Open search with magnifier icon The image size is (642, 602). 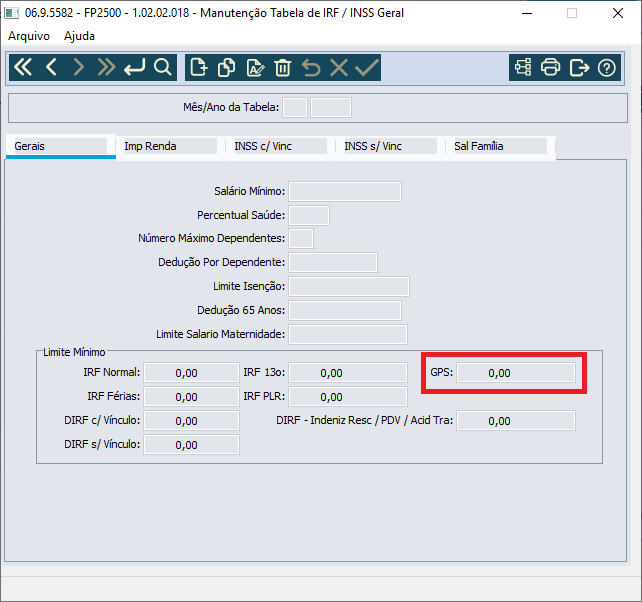(x=163, y=67)
